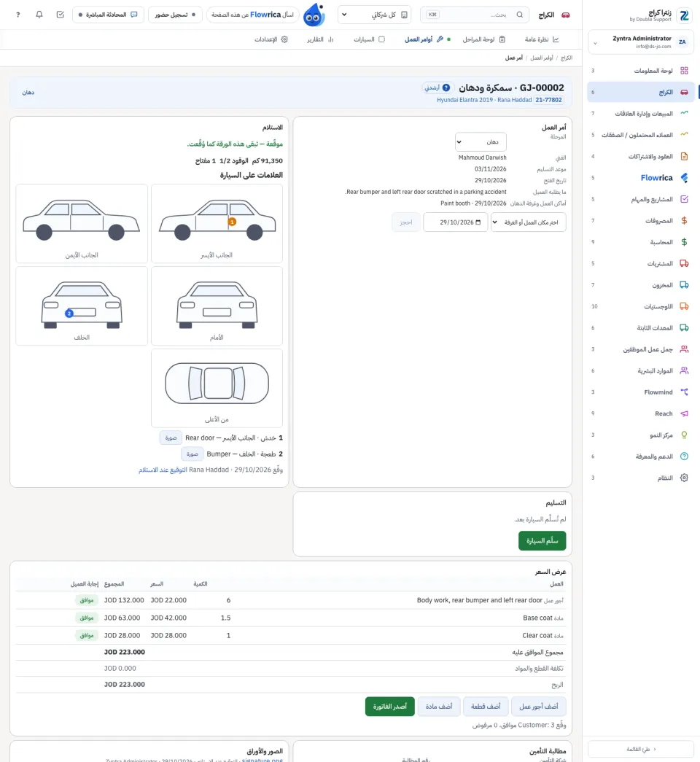This screenshot has height=762, width=700.
Task: Open the Hyundai Elantra 2019 - Rana Haddad link
Action: click(484, 100)
